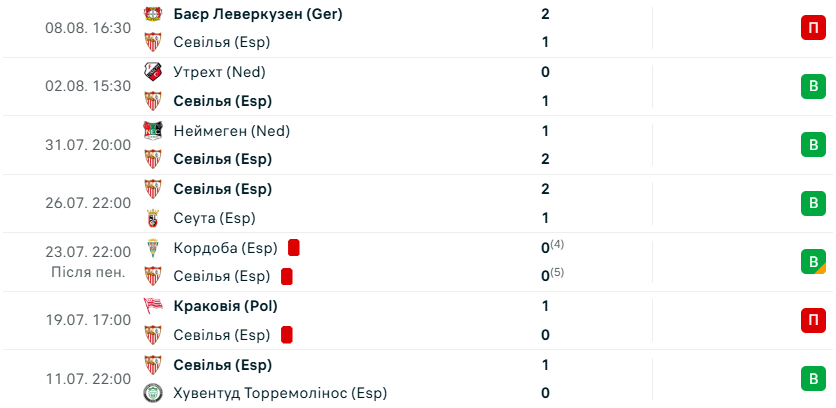The height and width of the screenshot is (408, 836).
Task: Click the Ceuta club crest icon
Action: pyautogui.click(x=153, y=218)
